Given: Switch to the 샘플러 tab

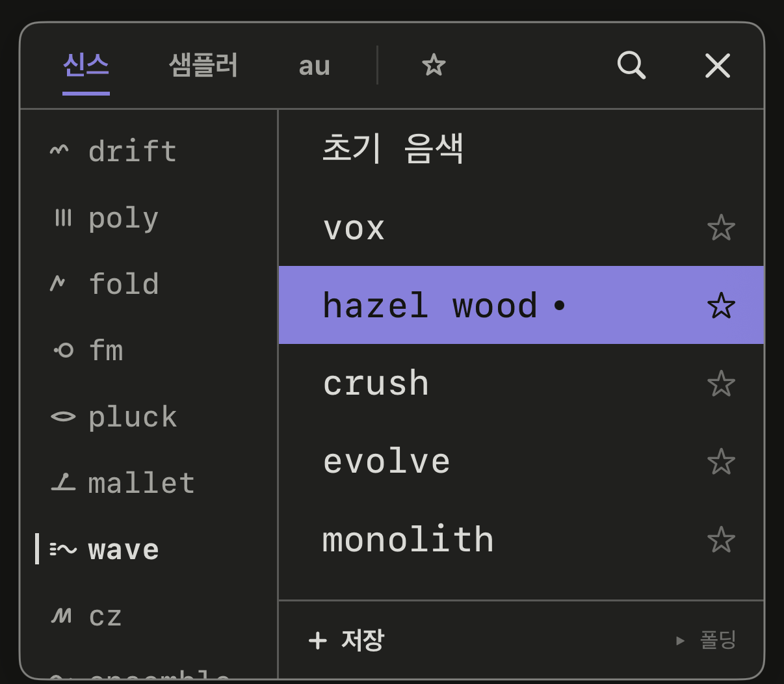Looking at the screenshot, I should [x=203, y=65].
